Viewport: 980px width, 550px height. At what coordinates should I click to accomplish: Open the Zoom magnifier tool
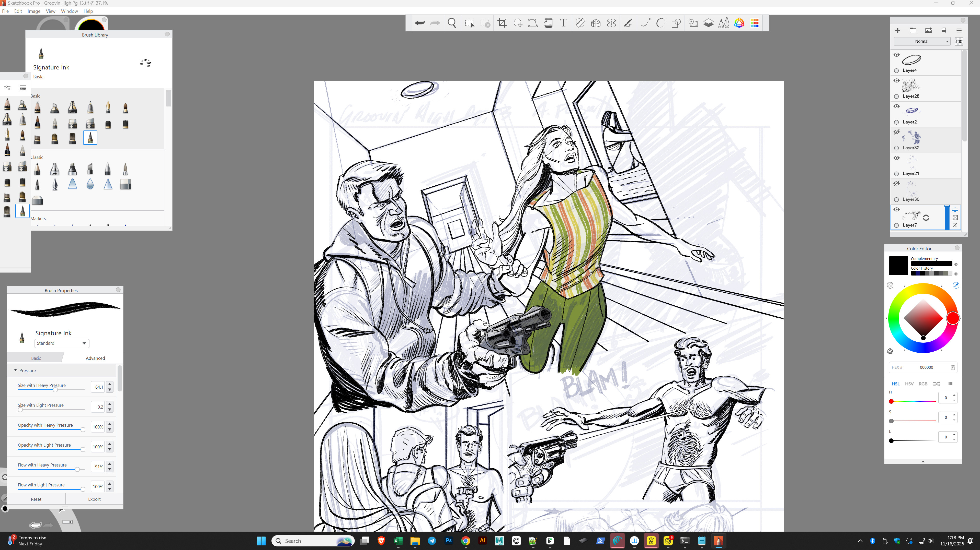pos(452,23)
